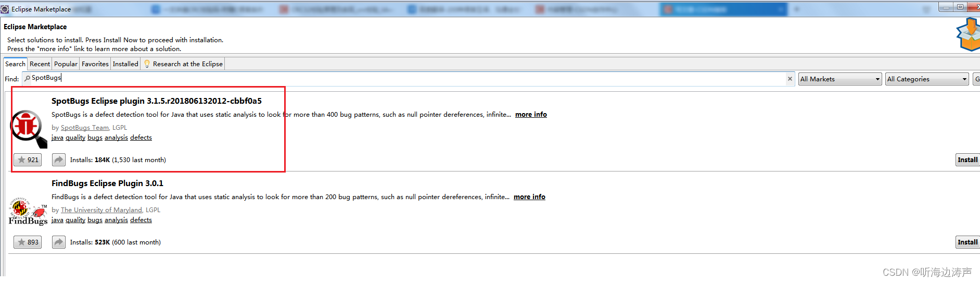Screen dimensions: 980x282
Task: Install the SpotBugs Eclipse plugin
Action: coord(968,160)
